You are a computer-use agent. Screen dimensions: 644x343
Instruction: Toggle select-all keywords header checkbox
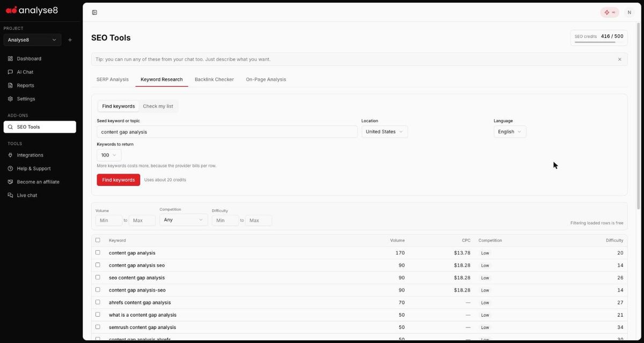[98, 240]
